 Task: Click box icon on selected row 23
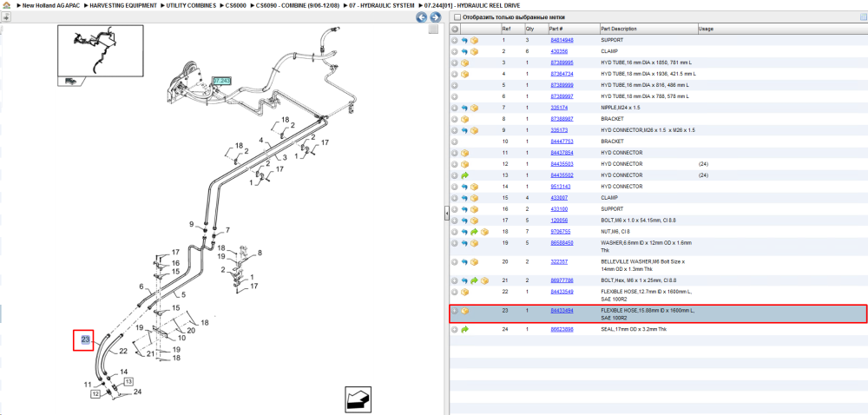pyautogui.click(x=464, y=311)
